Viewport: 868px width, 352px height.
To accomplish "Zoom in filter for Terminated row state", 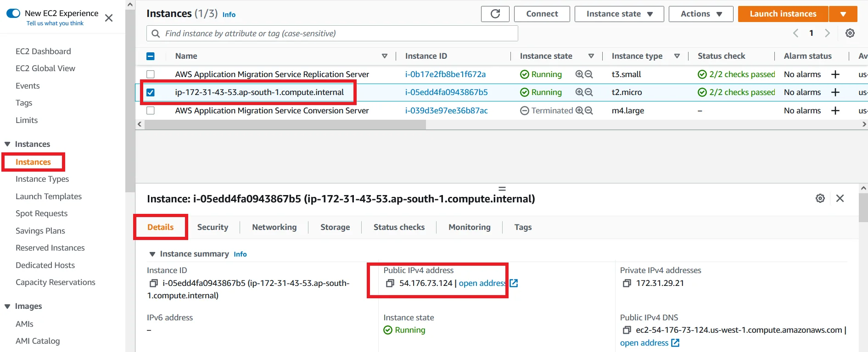I will (579, 111).
